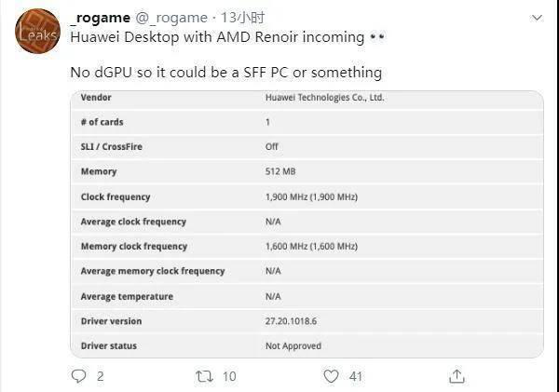Click the like count 41

[355, 376]
